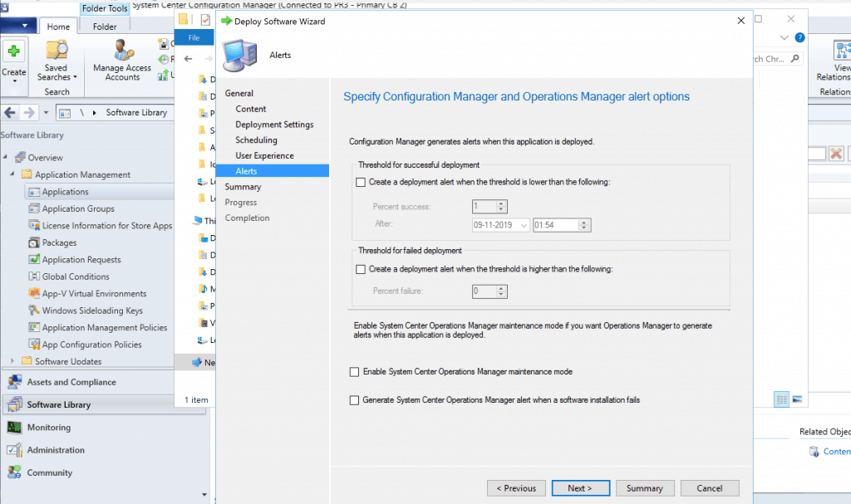Go to Content wizard step
Screen dimensions: 851x504
[250, 109]
